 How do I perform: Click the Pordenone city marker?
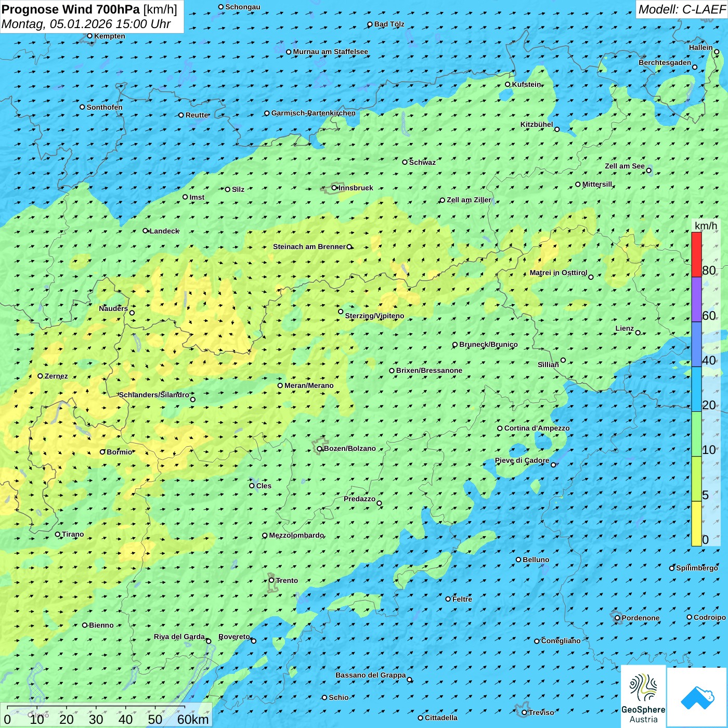point(617,618)
